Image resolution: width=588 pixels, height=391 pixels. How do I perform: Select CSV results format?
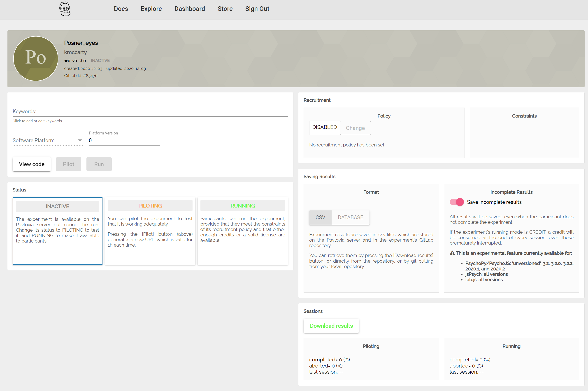pyautogui.click(x=320, y=217)
